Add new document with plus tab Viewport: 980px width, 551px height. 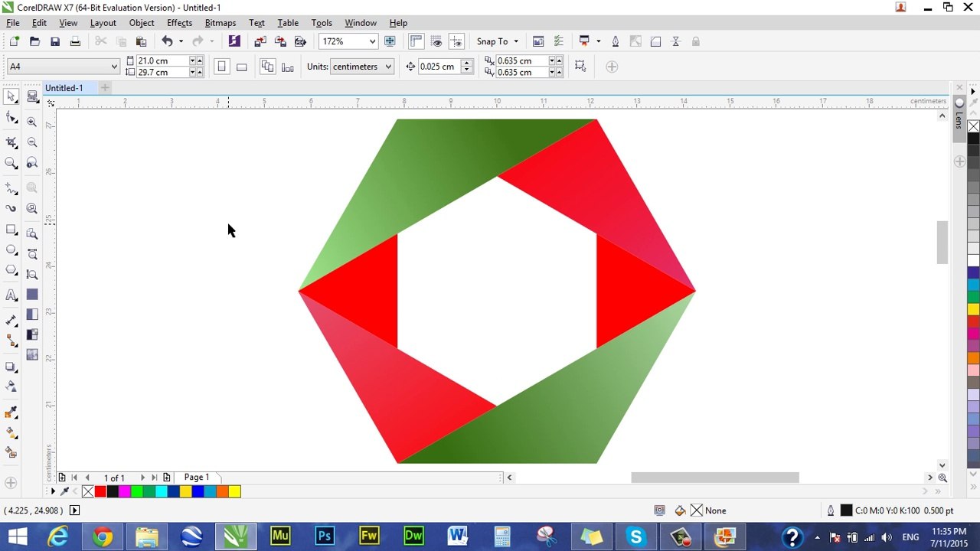pyautogui.click(x=105, y=88)
